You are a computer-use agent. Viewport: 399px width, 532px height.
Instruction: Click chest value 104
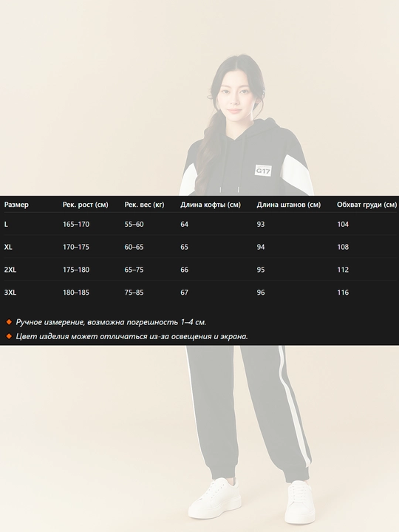pos(343,225)
